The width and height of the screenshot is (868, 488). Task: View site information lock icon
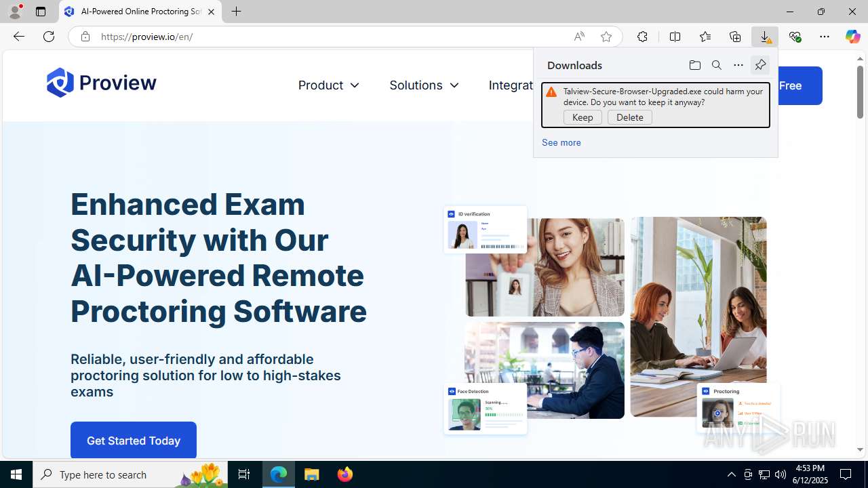[85, 37]
